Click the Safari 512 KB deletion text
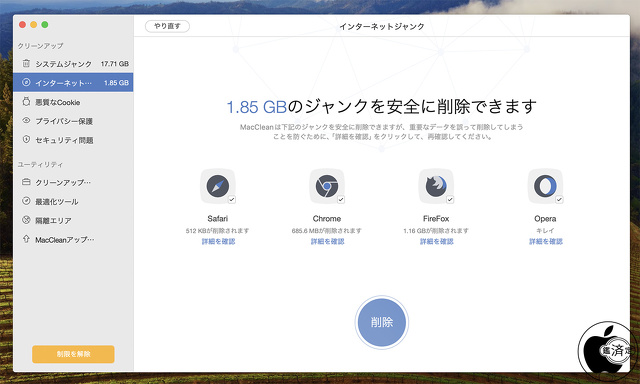 pyautogui.click(x=217, y=231)
